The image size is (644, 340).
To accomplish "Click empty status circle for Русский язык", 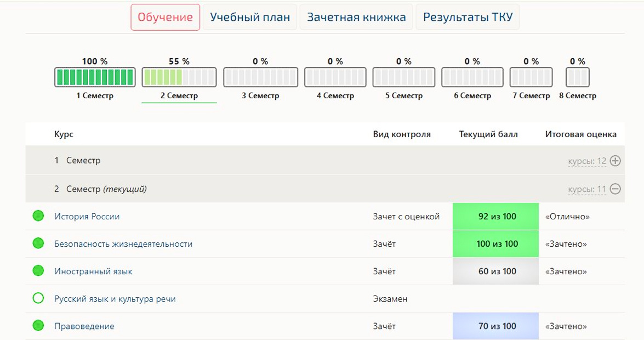I will click(x=38, y=298).
